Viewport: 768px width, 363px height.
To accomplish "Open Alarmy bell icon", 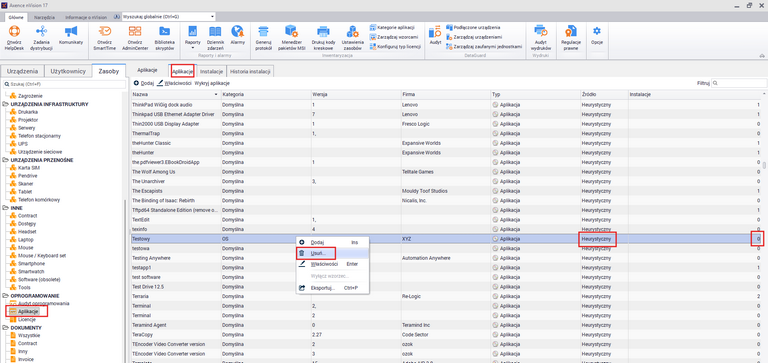I will 237,35.
